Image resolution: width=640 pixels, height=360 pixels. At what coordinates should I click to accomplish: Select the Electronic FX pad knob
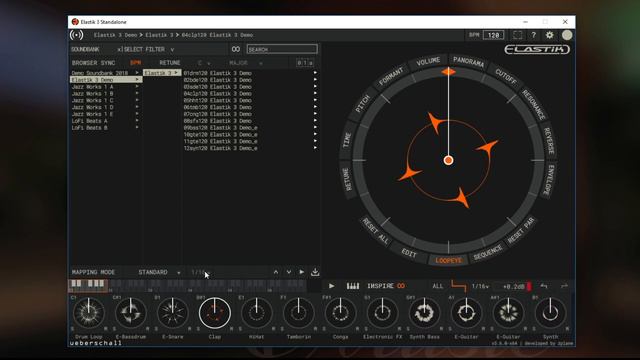[x=382, y=313]
